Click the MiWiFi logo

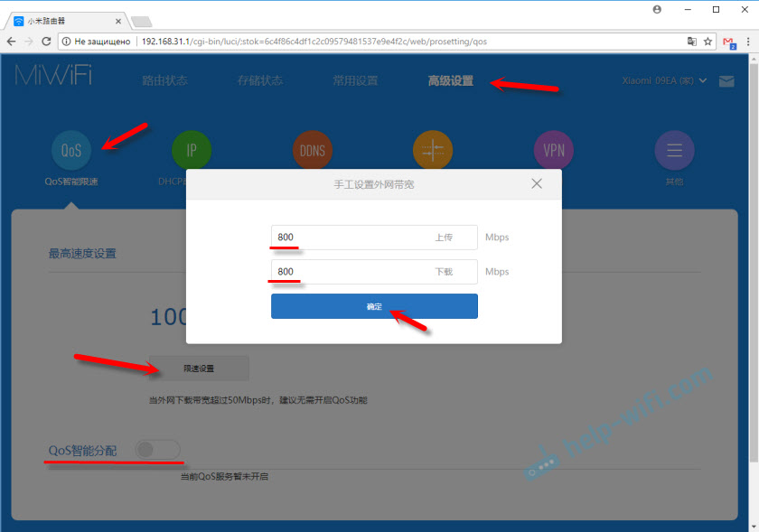click(x=53, y=76)
